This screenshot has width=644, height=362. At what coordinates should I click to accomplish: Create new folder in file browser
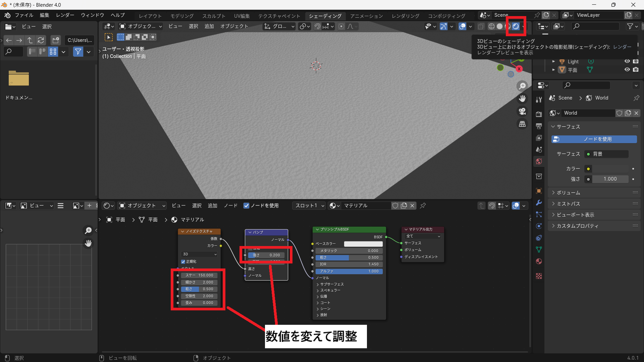pos(56,40)
